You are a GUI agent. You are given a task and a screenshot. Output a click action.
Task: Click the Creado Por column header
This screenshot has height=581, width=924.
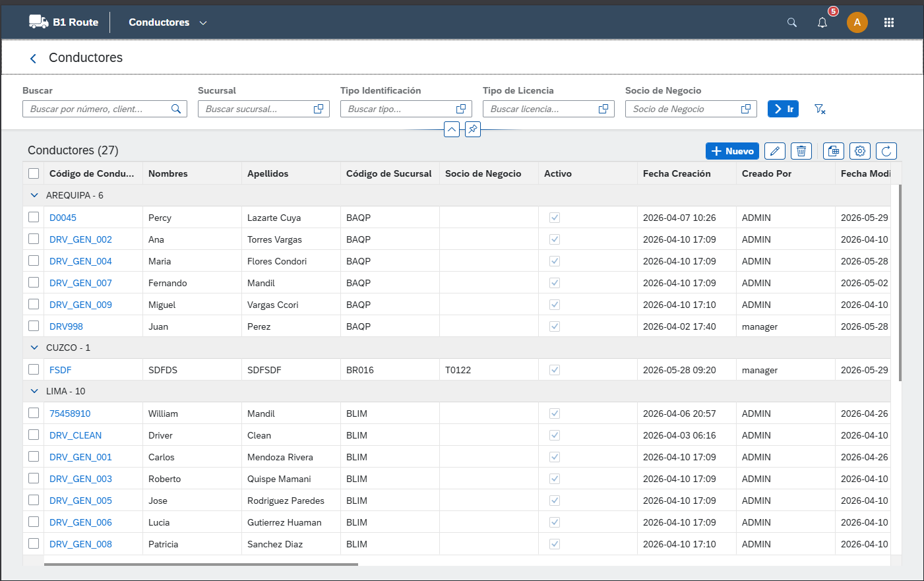[x=785, y=173]
